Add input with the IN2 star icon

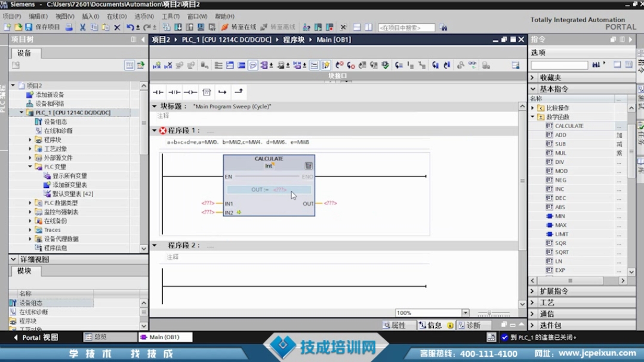[x=239, y=212]
